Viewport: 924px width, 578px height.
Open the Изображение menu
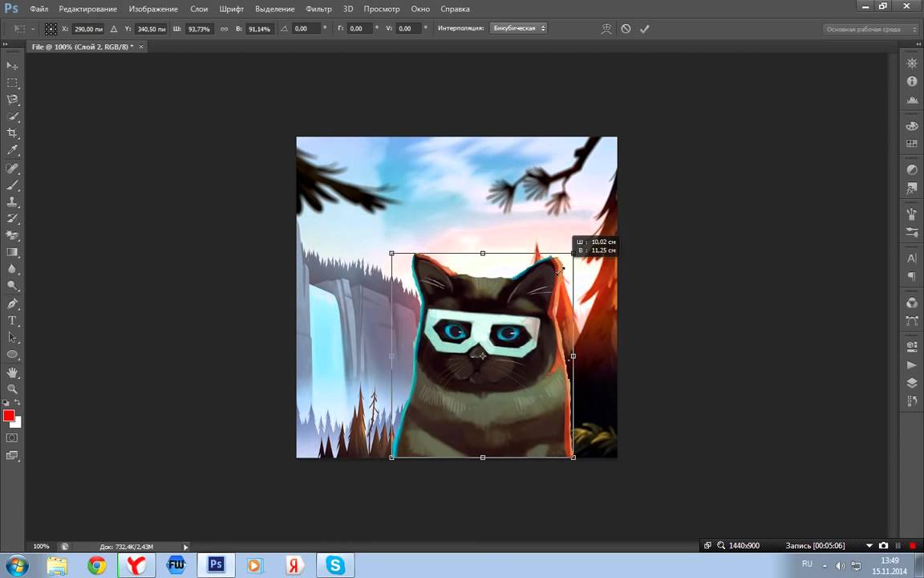[153, 9]
